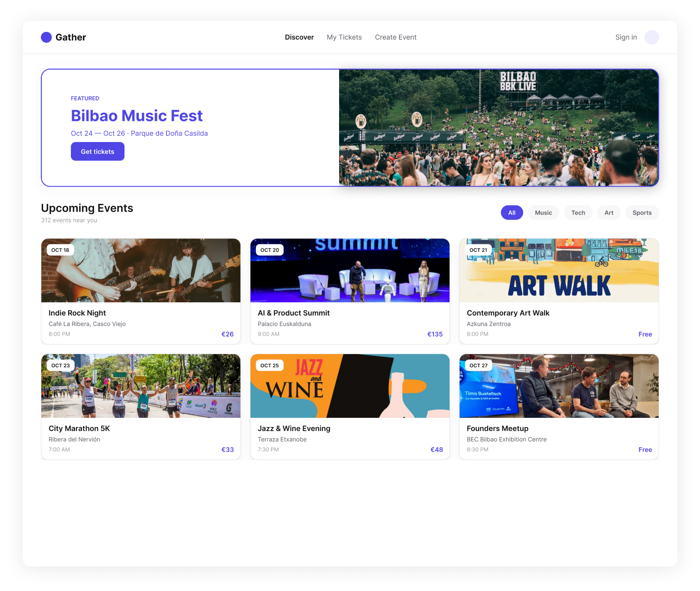This screenshot has width=700, height=591.
Task: Click the 6:30 PM time text
Action: (478, 450)
